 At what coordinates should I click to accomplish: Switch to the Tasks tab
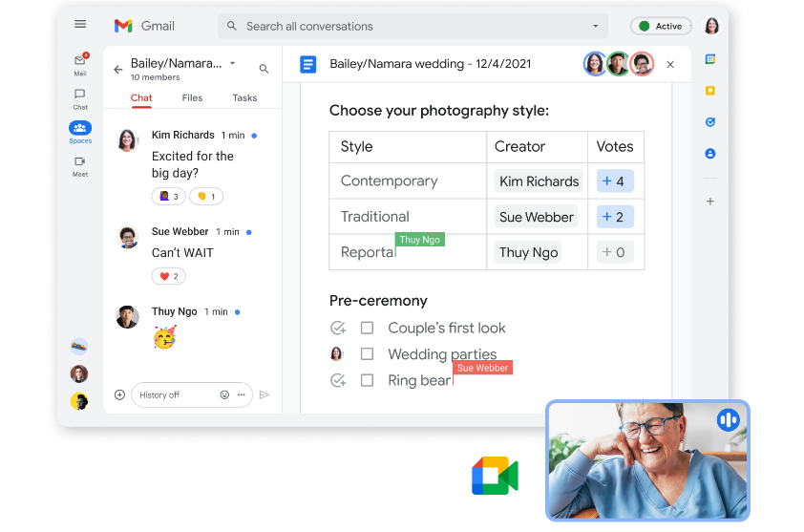pos(244,98)
